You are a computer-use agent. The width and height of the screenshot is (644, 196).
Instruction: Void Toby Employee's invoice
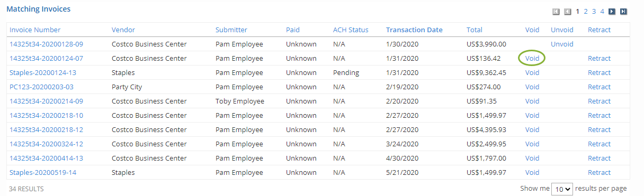pos(532,101)
